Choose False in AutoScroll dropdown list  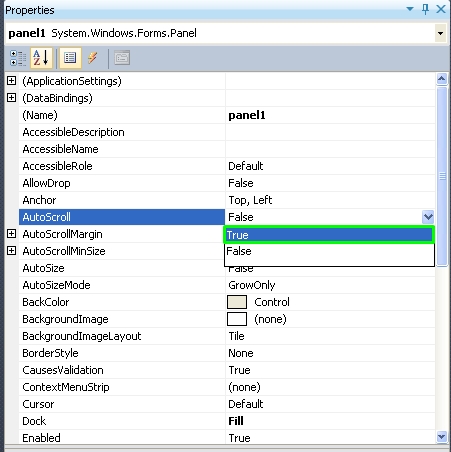coord(329,251)
